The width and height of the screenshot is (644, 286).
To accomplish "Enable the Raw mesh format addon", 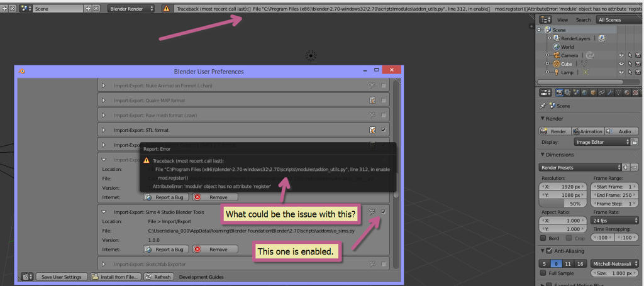I will (383, 115).
